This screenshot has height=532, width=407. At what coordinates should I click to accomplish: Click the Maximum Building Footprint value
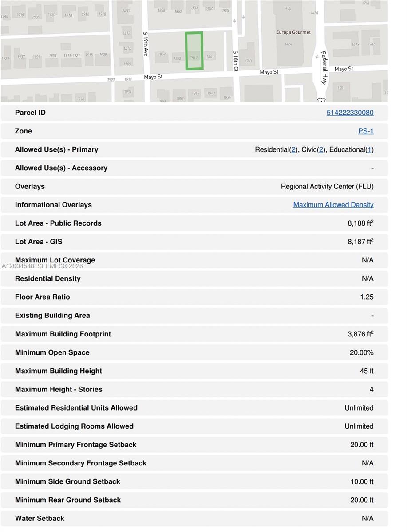(360, 334)
